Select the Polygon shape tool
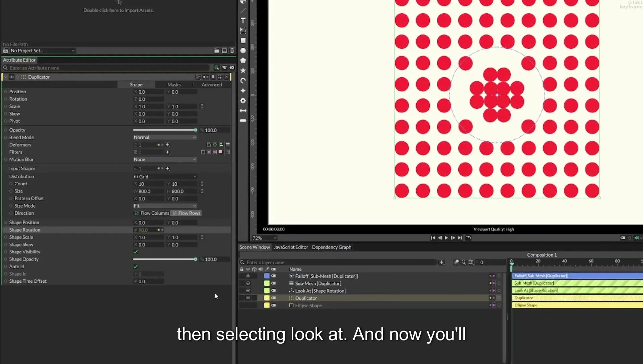Screen dimensions: 643x364 [243, 61]
